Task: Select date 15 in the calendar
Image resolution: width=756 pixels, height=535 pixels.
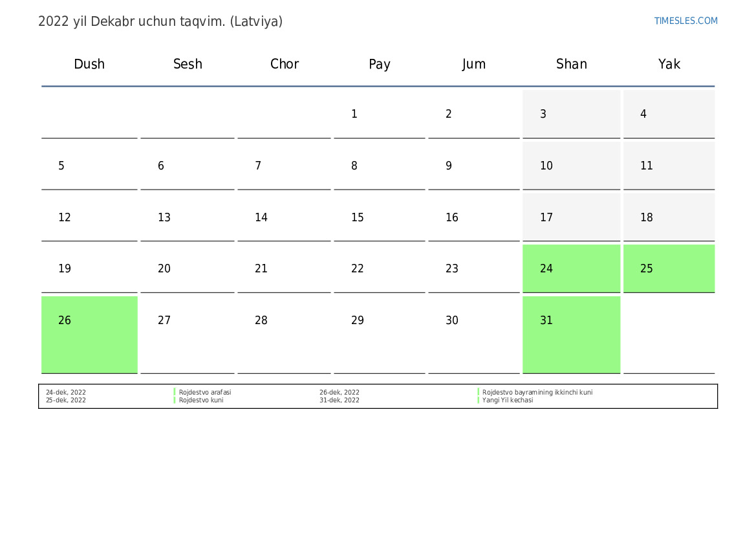Action: pos(358,217)
